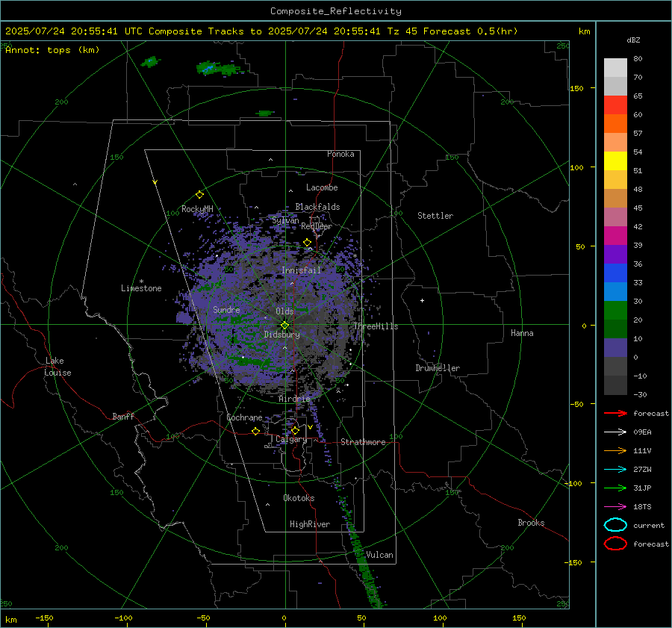Click the yellow diamond marker beside RockyMH
Screen dimensions: 672x628
[199, 195]
